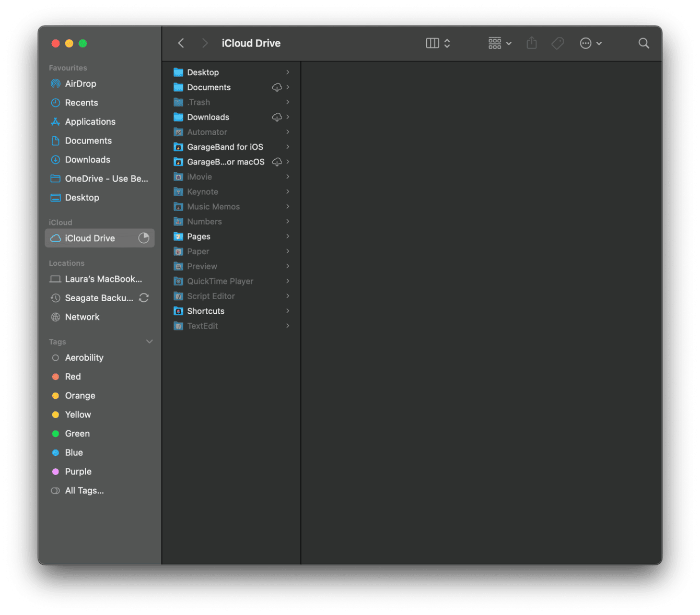The width and height of the screenshot is (700, 615).
Task: Click the Tags icon in the toolbar
Action: click(557, 43)
